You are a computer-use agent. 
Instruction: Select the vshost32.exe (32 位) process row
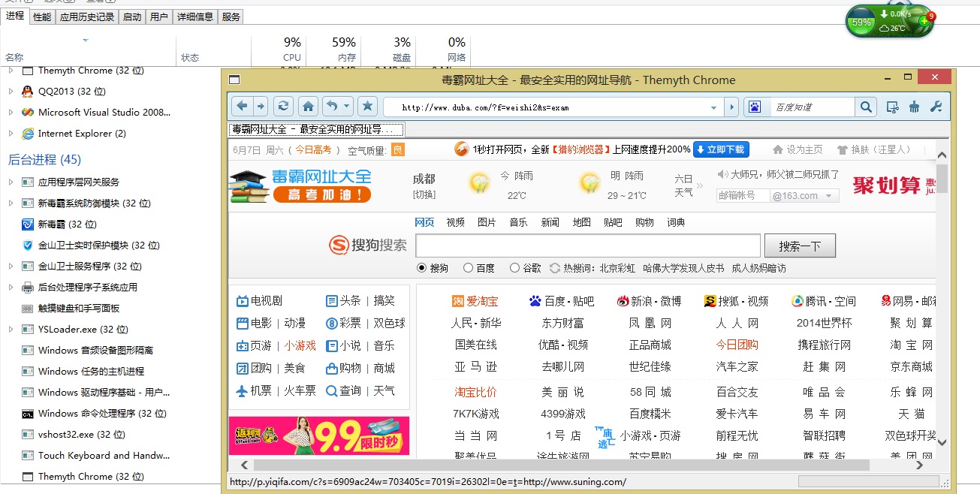[82, 435]
